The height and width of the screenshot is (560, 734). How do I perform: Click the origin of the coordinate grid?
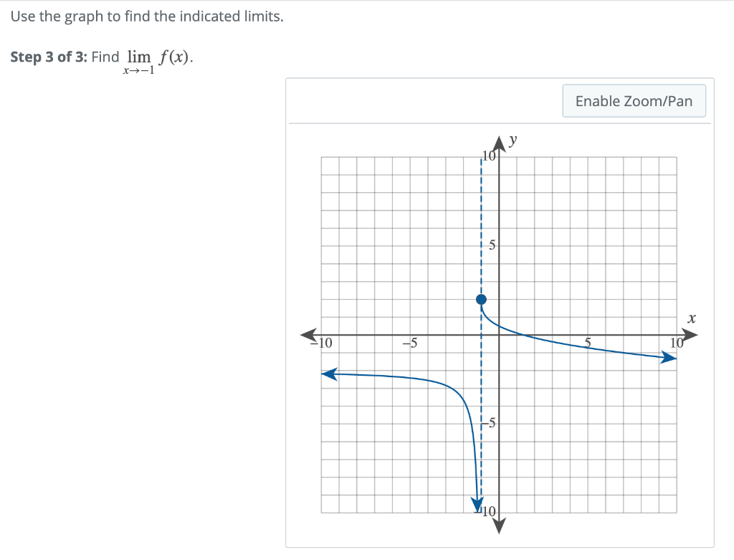(499, 334)
